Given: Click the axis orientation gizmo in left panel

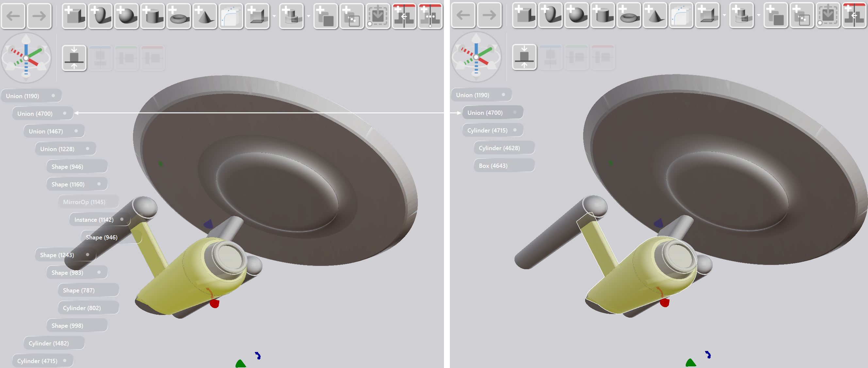Looking at the screenshot, I should click(26, 58).
